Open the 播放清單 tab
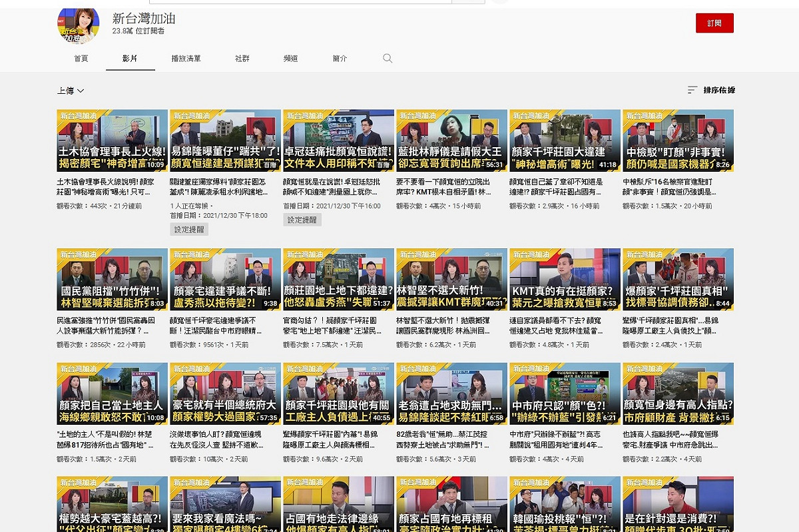 tap(186, 59)
